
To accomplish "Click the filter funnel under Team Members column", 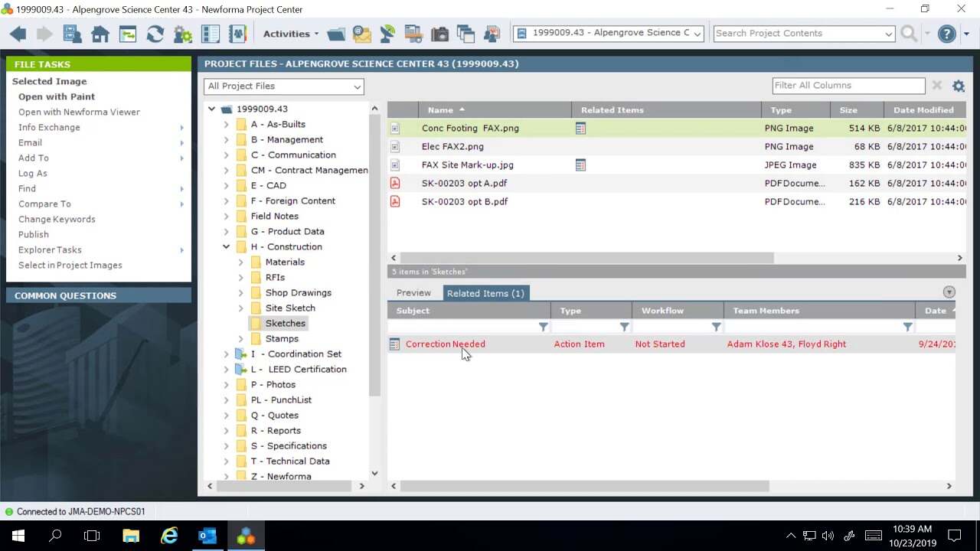I will pos(907,327).
